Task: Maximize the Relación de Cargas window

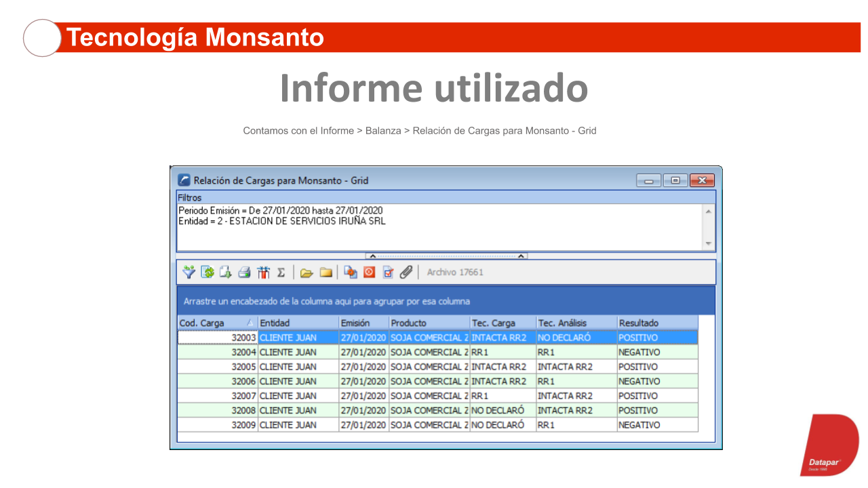Action: 675,180
